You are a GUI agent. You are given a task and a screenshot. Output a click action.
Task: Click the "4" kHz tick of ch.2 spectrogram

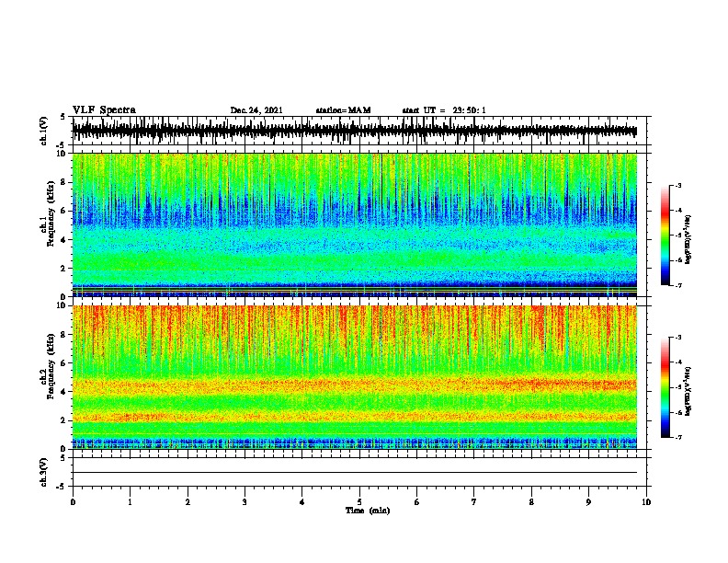pos(64,392)
